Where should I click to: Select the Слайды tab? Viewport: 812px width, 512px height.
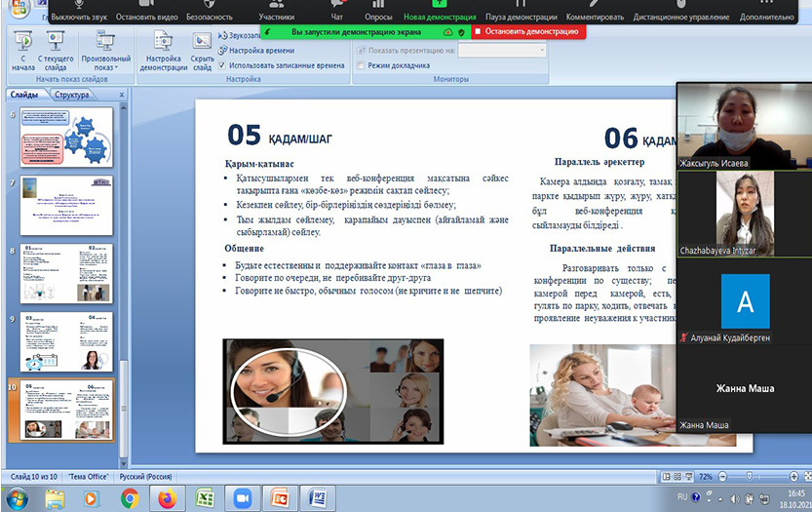click(x=25, y=95)
